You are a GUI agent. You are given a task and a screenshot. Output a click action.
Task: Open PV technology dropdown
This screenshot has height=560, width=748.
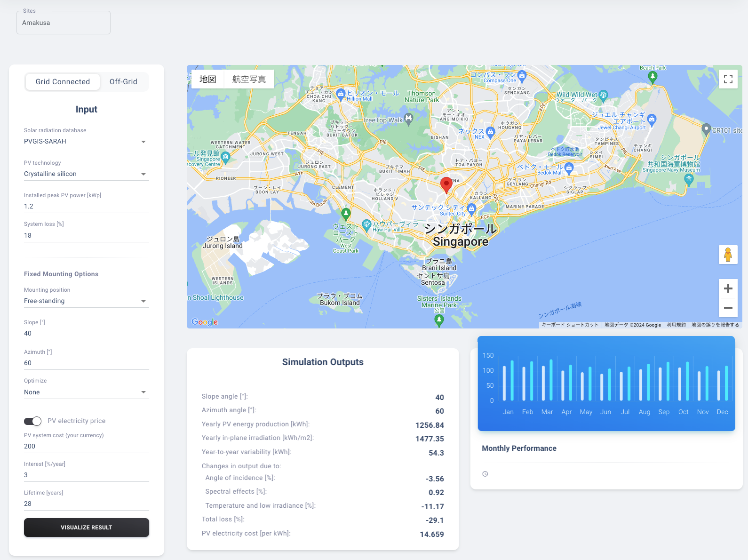click(x=87, y=174)
